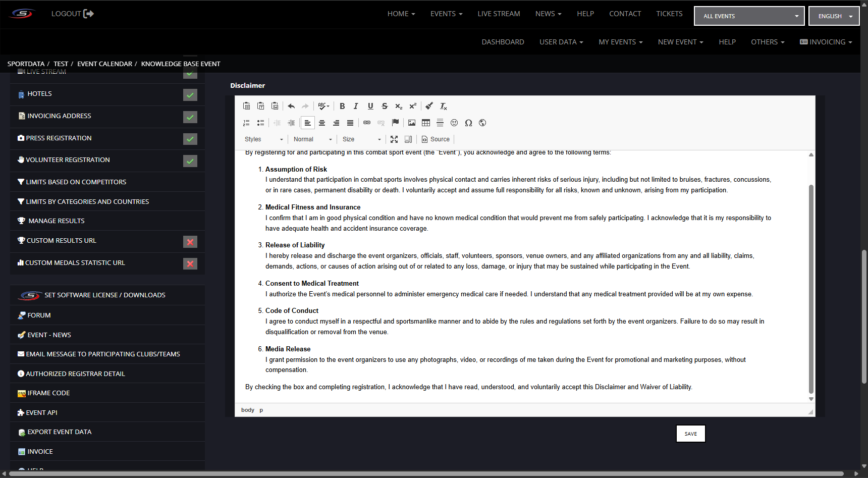The image size is (868, 478).
Task: Open the spell checker dropdown
Action: tap(324, 106)
